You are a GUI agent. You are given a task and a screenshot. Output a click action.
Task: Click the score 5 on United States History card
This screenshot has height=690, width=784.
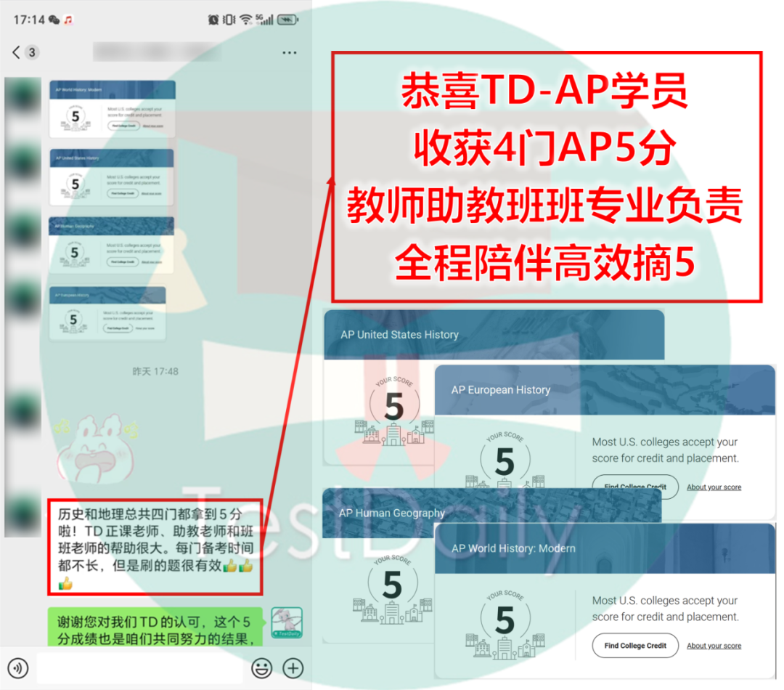[394, 406]
